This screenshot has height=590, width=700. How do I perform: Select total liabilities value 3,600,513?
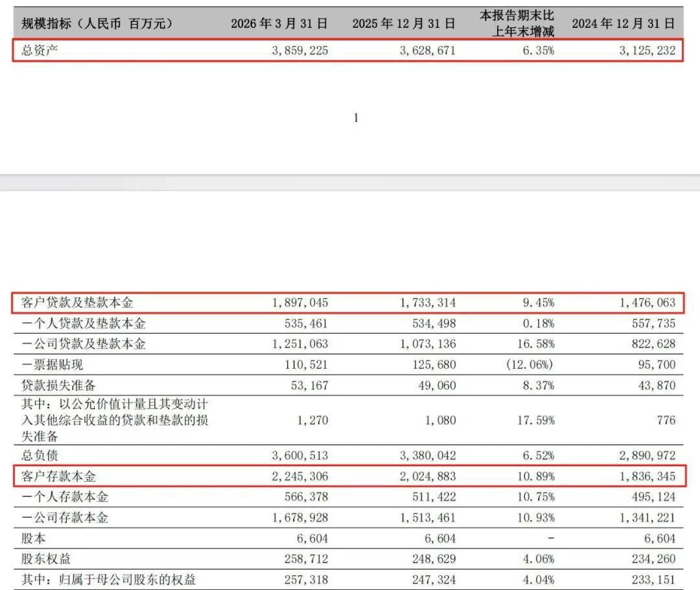(300, 456)
